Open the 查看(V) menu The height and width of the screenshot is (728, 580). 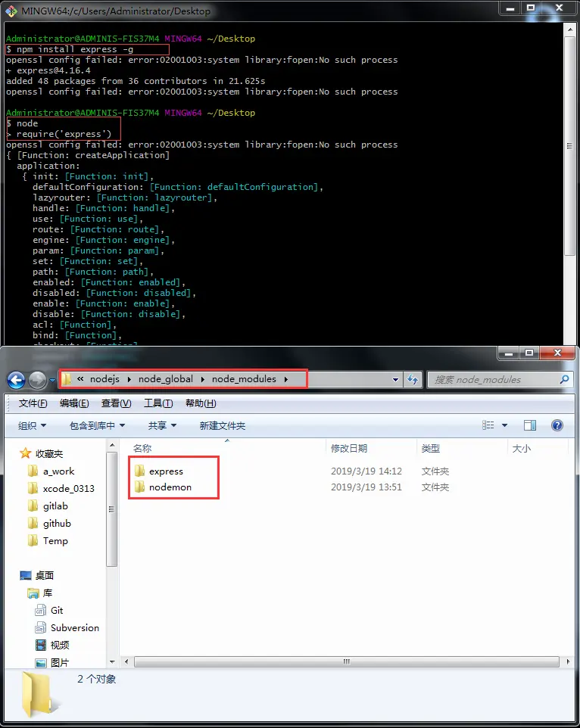coord(116,403)
